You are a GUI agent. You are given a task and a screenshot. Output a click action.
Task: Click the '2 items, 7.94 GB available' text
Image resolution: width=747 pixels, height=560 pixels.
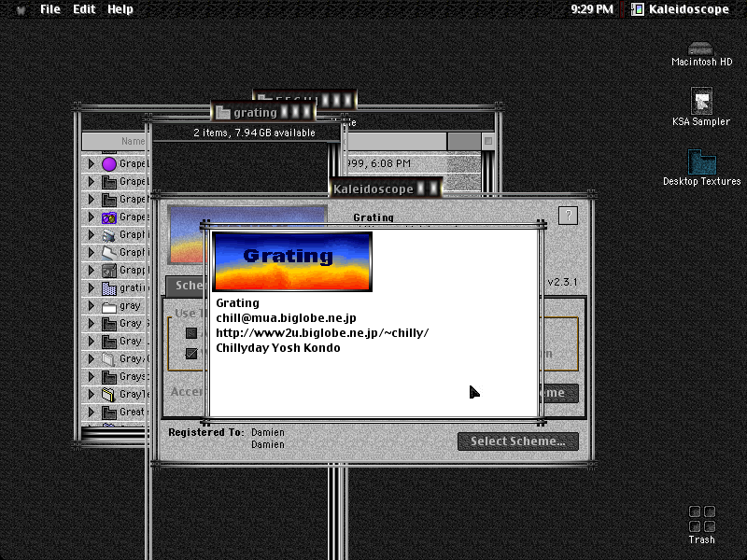[254, 133]
